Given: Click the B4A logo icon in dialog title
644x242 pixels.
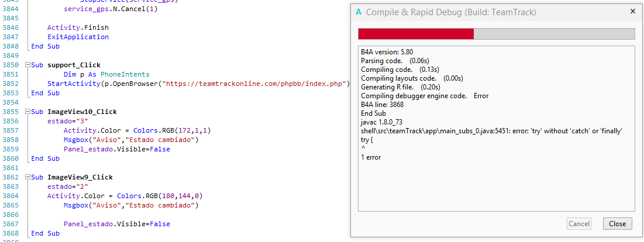Looking at the screenshot, I should (x=359, y=12).
